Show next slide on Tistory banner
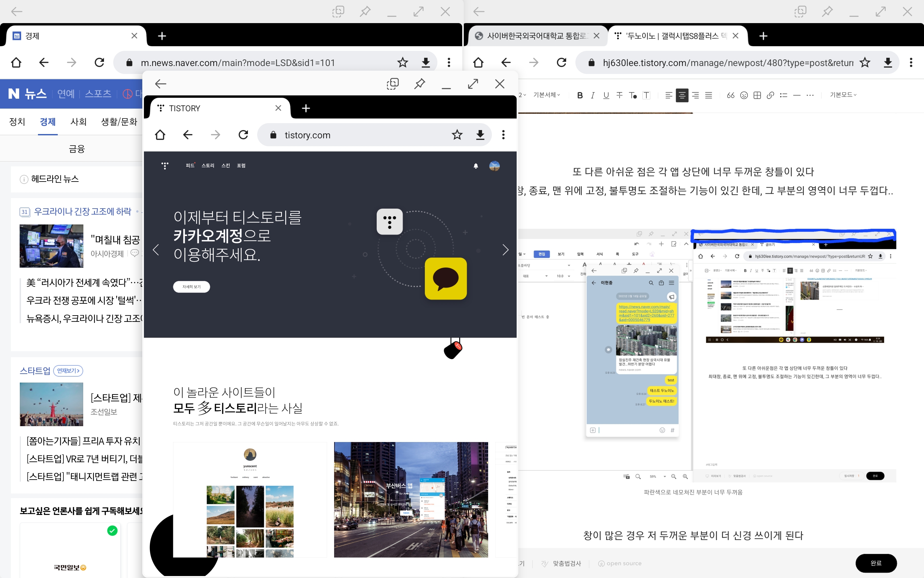924x578 pixels. [x=505, y=250]
